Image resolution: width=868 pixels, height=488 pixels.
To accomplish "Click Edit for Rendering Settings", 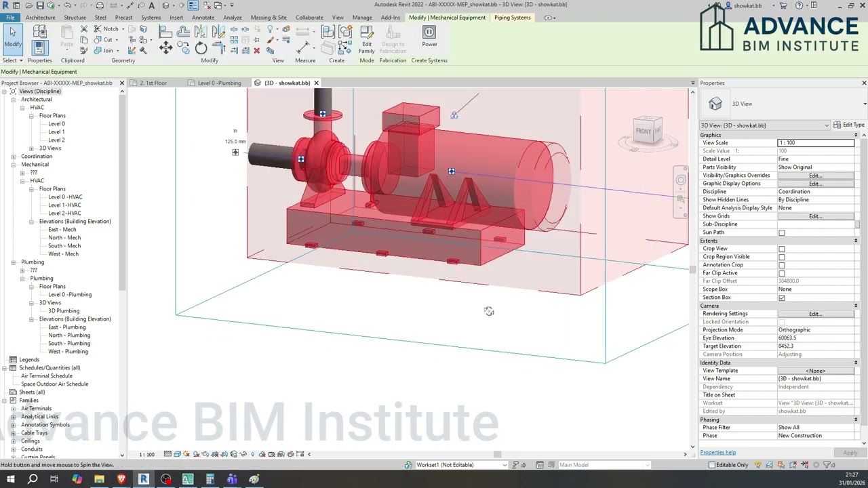I will point(815,314).
